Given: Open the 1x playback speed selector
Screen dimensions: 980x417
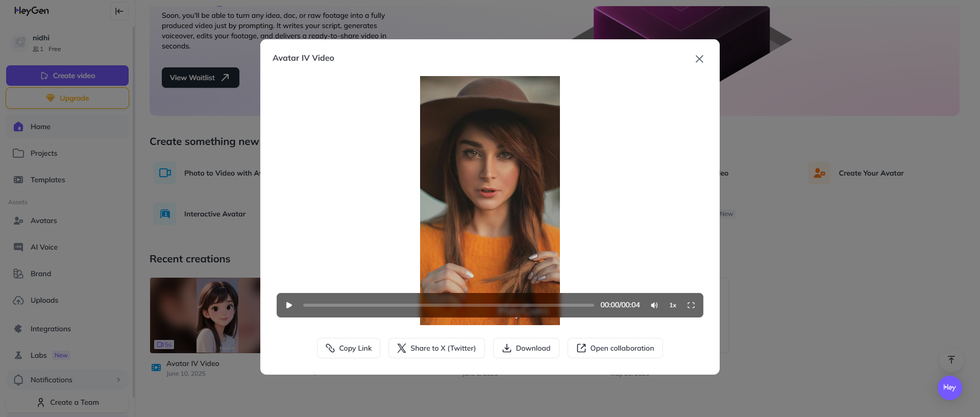Looking at the screenshot, I should tap(673, 305).
